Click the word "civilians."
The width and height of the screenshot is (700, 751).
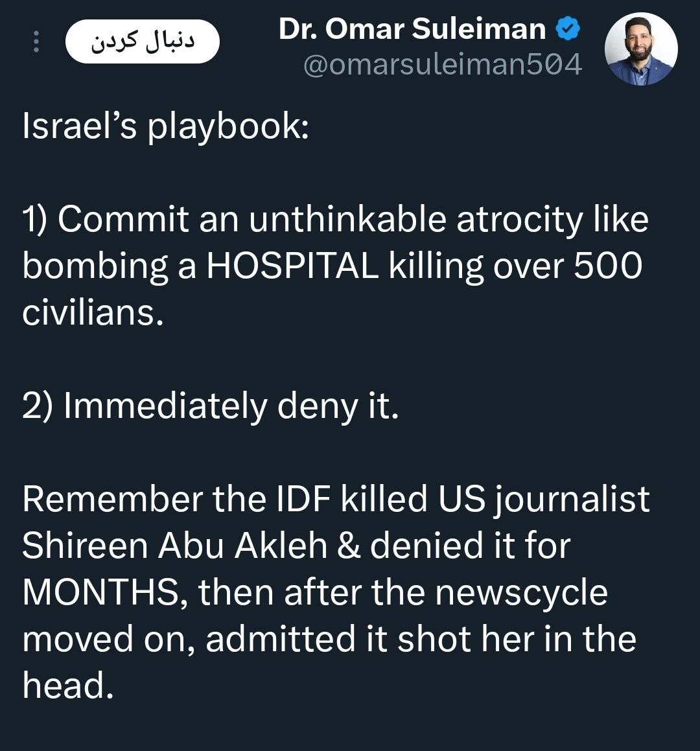[x=91, y=312]
